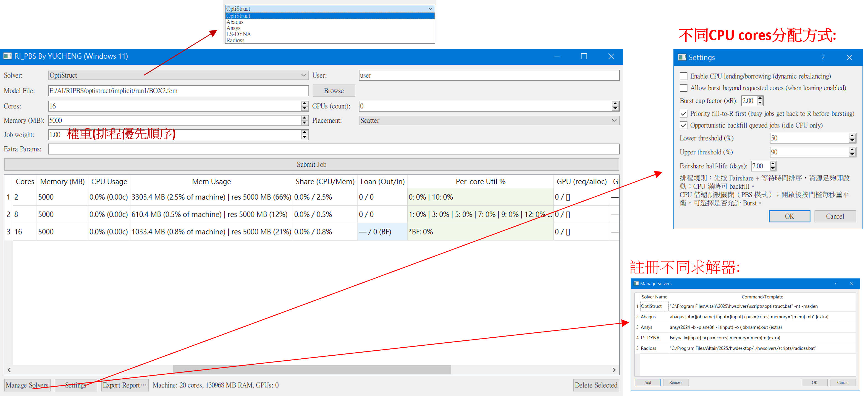Increase Cores value with up arrow
This screenshot has height=396, width=868.
[x=304, y=104]
